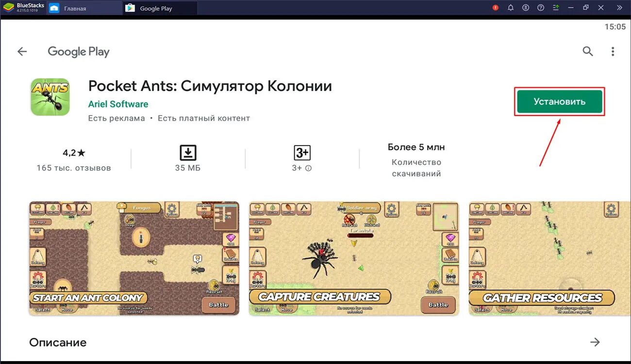631x364 pixels.
Task: Open BlueStacks notifications bell
Action: tap(511, 8)
